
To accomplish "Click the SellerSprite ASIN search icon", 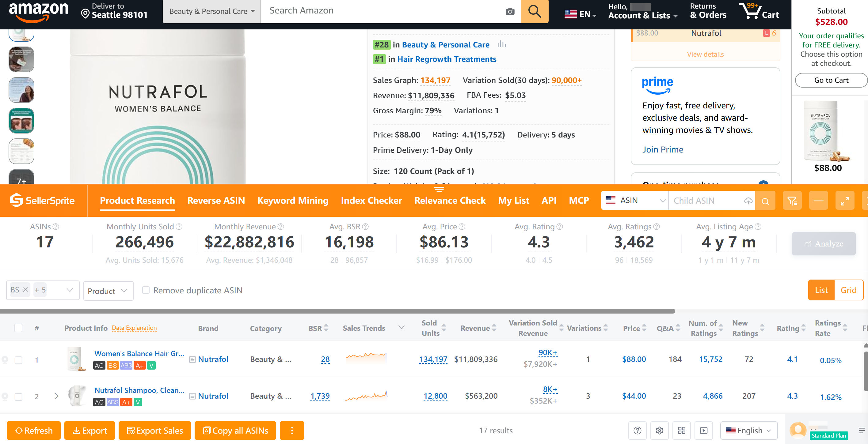I will 765,201.
